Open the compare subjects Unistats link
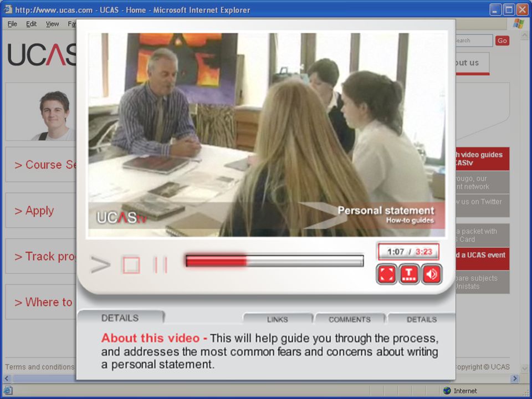The width and height of the screenshot is (532, 399). (x=483, y=282)
